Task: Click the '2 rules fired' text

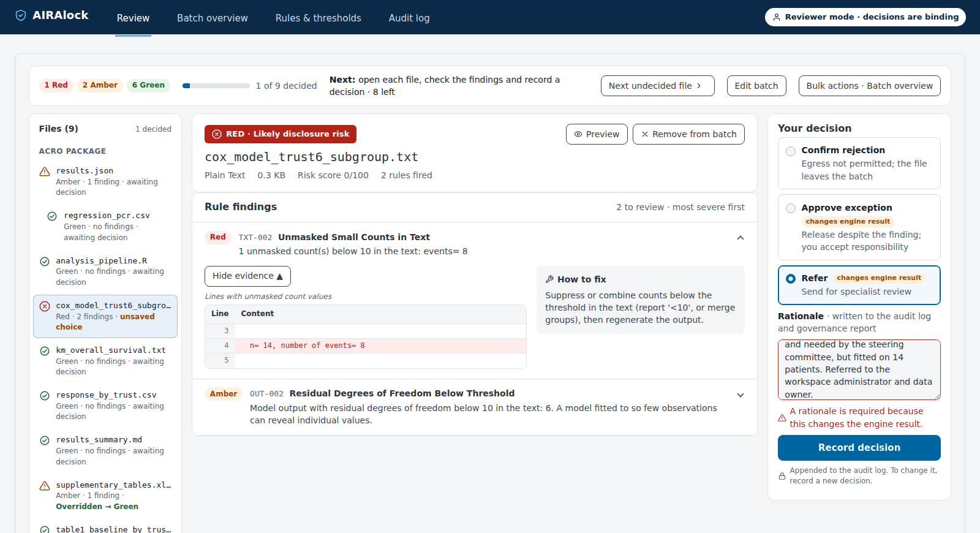Action: pos(407,175)
